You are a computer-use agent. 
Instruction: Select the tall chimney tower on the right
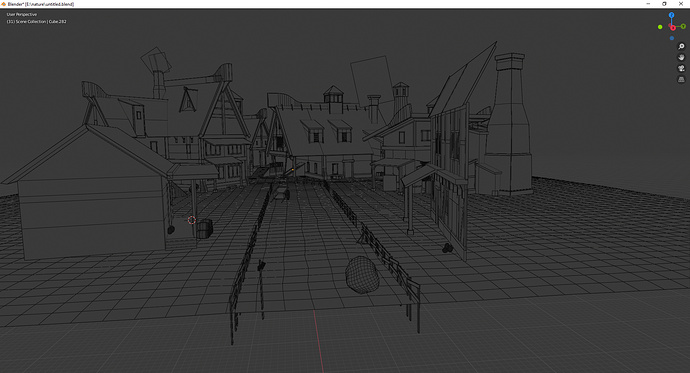tap(509, 124)
